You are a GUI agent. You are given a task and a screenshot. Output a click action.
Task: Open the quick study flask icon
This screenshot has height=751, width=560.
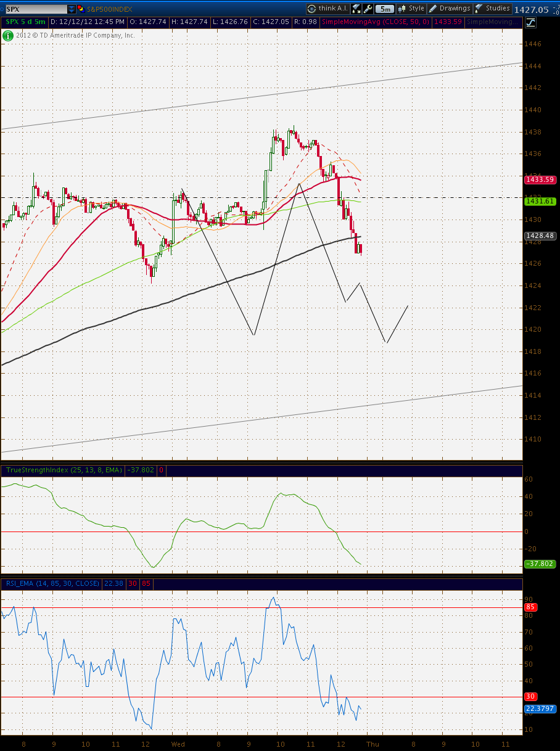(x=356, y=9)
